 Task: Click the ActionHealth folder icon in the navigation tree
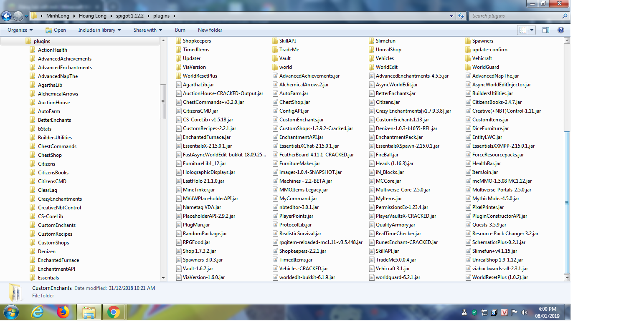(x=33, y=50)
